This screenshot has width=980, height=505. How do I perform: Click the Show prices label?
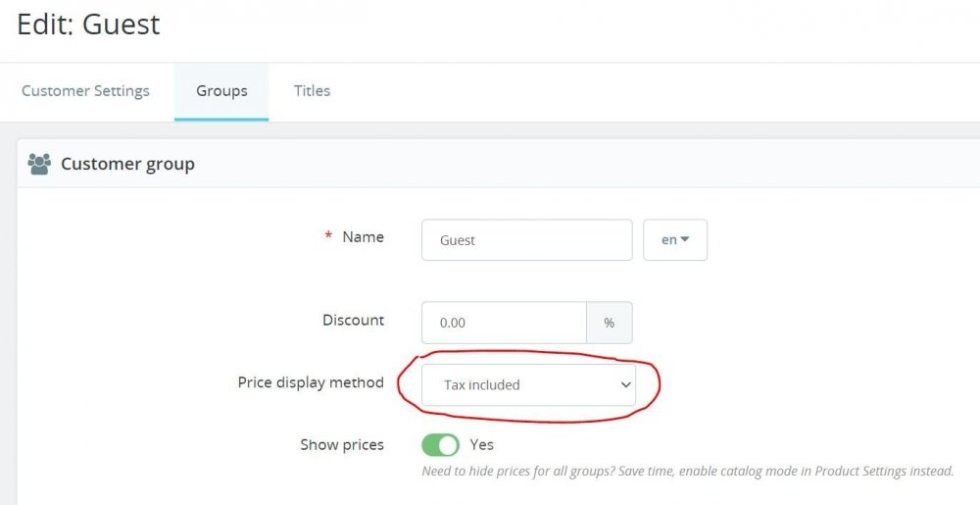342,445
